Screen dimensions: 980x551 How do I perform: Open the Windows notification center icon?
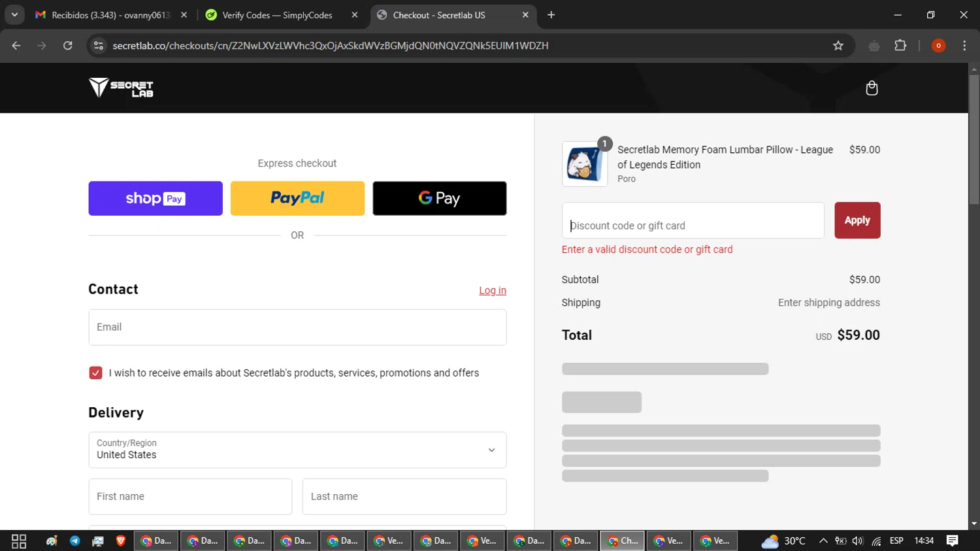[953, 541]
